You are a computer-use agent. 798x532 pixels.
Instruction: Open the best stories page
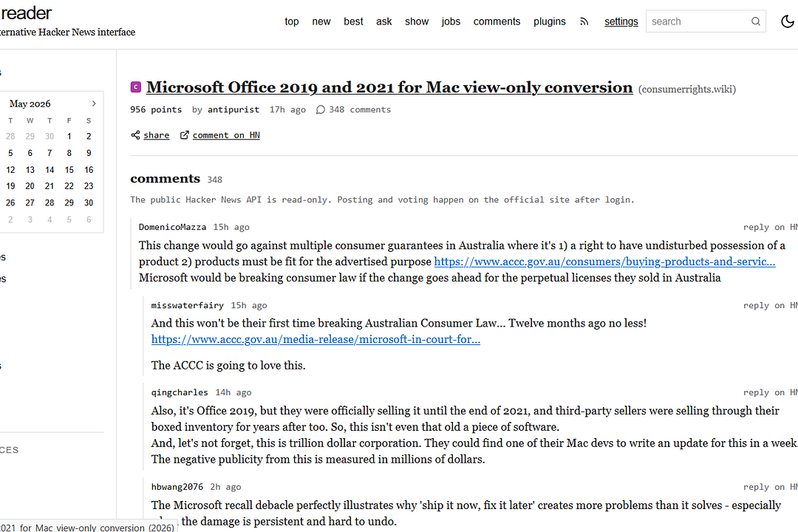click(353, 21)
